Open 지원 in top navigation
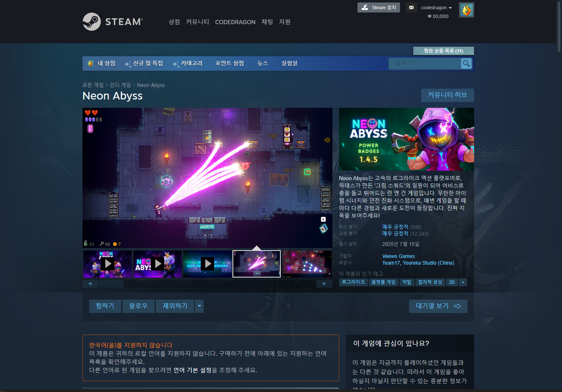The image size is (562, 392). 285,22
